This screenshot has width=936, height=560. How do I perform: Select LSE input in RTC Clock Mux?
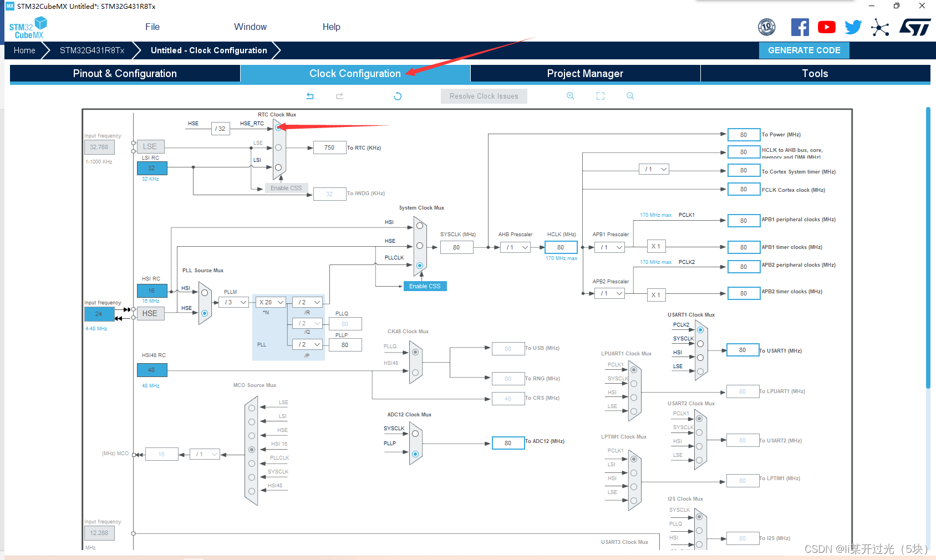278,147
